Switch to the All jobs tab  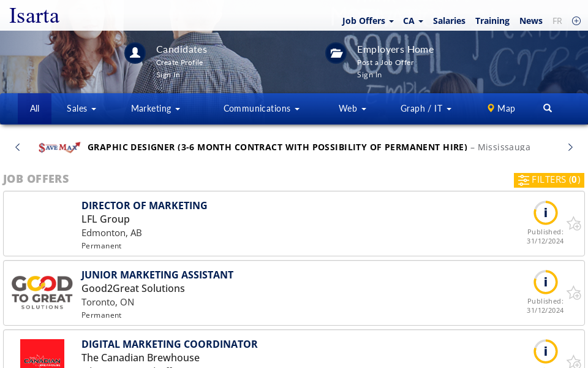click(x=34, y=108)
